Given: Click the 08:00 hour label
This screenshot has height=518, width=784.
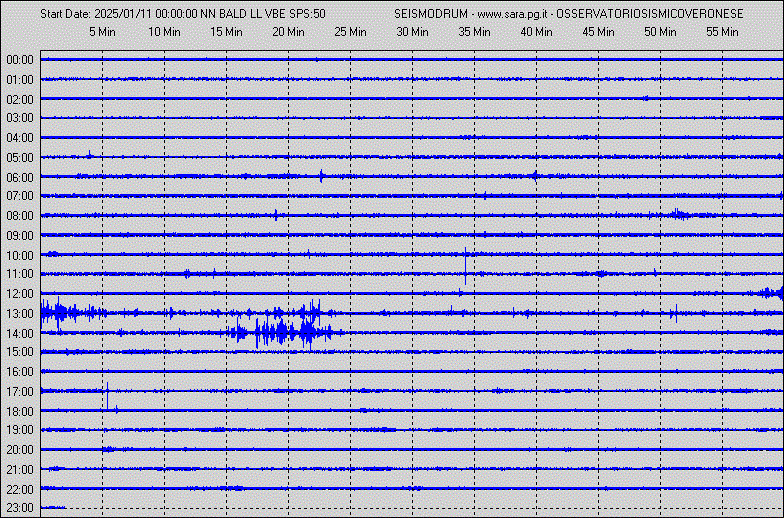Looking at the screenshot, I should [20, 216].
